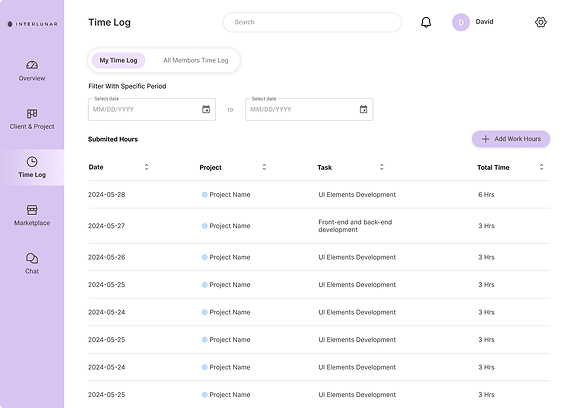Open the end date calendar picker icon

[364, 109]
